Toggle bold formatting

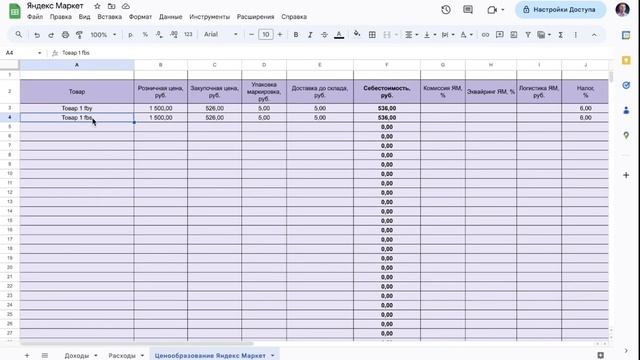[296, 35]
